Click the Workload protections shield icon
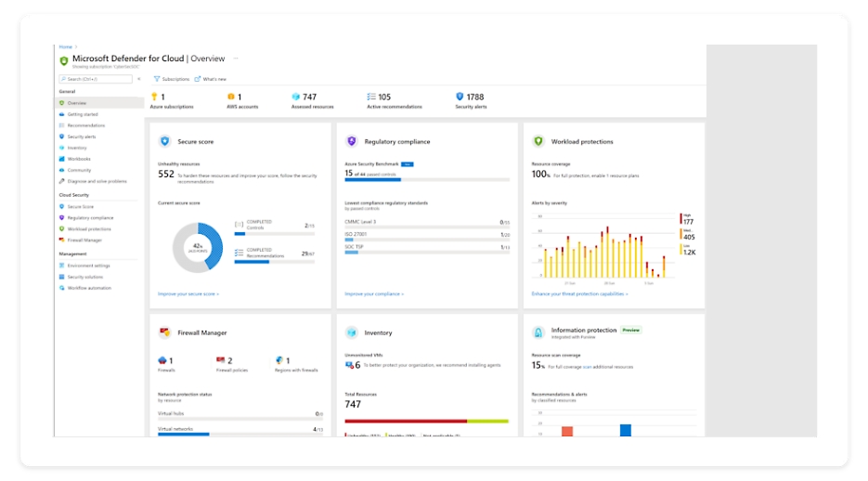The width and height of the screenshot is (868, 481). [538, 141]
